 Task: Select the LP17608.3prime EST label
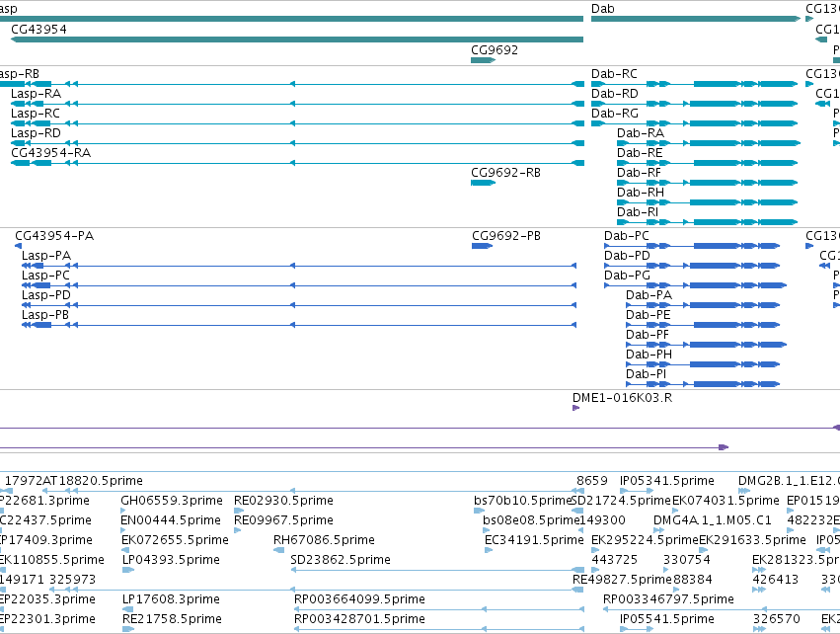click(171, 599)
